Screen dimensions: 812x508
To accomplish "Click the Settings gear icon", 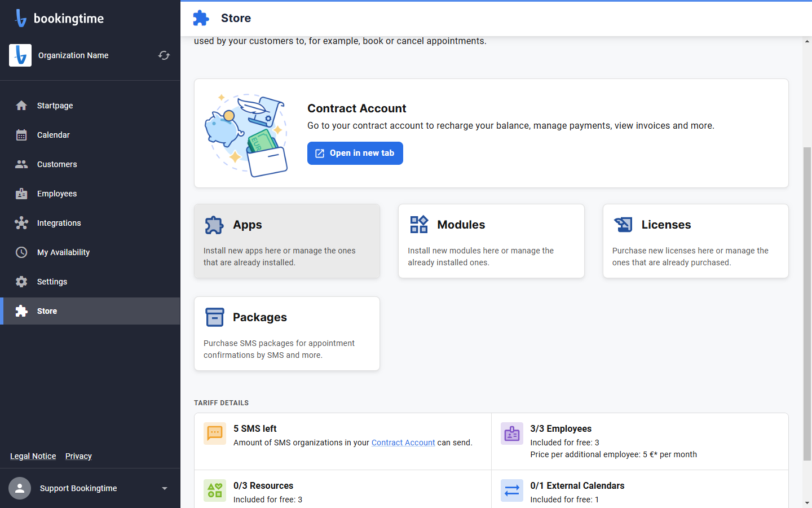I will [x=21, y=282].
